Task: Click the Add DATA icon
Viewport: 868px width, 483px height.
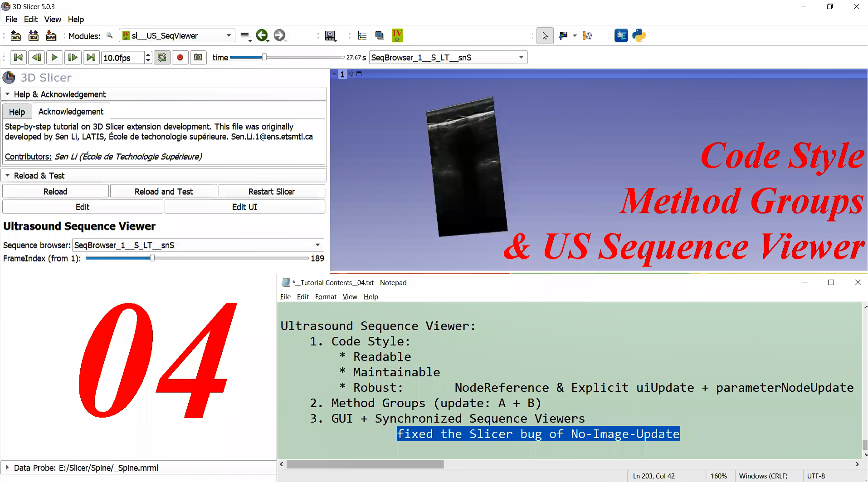Action: point(16,35)
